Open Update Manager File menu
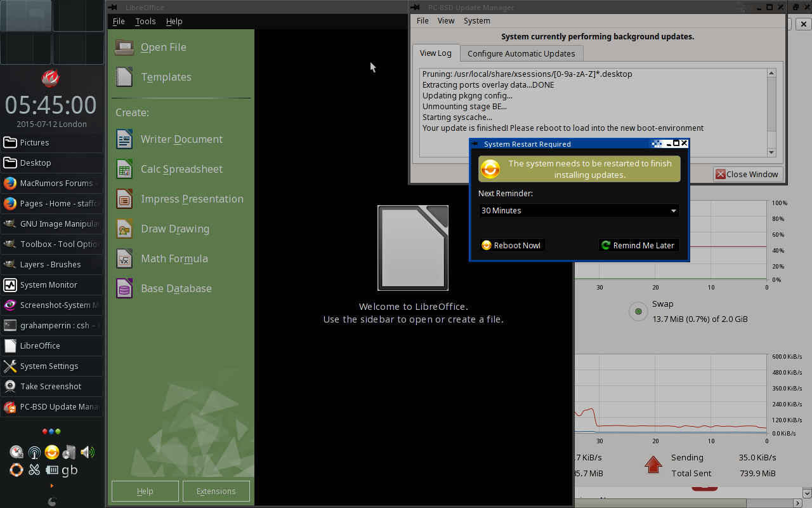The width and height of the screenshot is (812, 508). (x=422, y=20)
